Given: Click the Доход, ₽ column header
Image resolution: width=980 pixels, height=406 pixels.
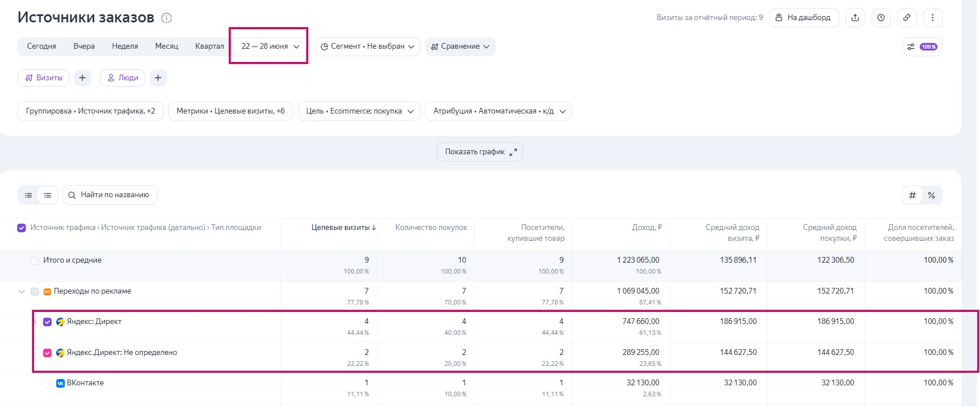Looking at the screenshot, I should click(647, 228).
